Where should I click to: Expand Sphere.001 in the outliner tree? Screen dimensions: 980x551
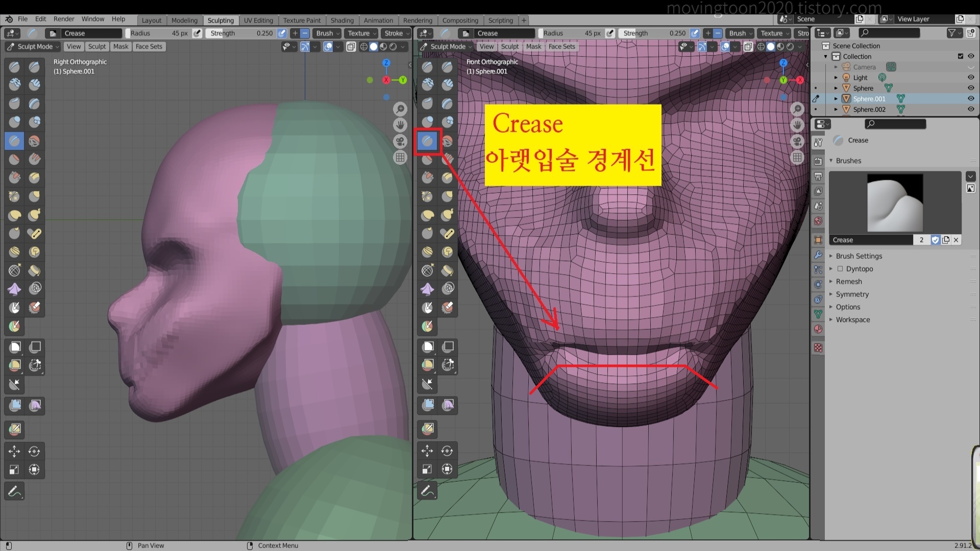tap(836, 98)
